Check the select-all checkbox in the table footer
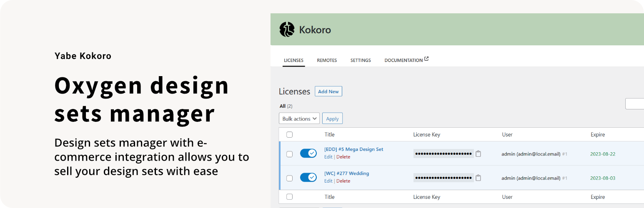Viewport: 644px width, 208px height. [x=290, y=197]
